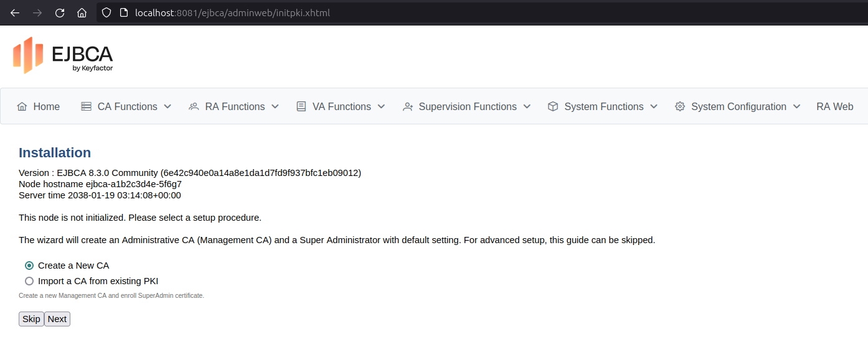
Task: Choose Import a CA from existing PKI
Action: click(x=29, y=281)
